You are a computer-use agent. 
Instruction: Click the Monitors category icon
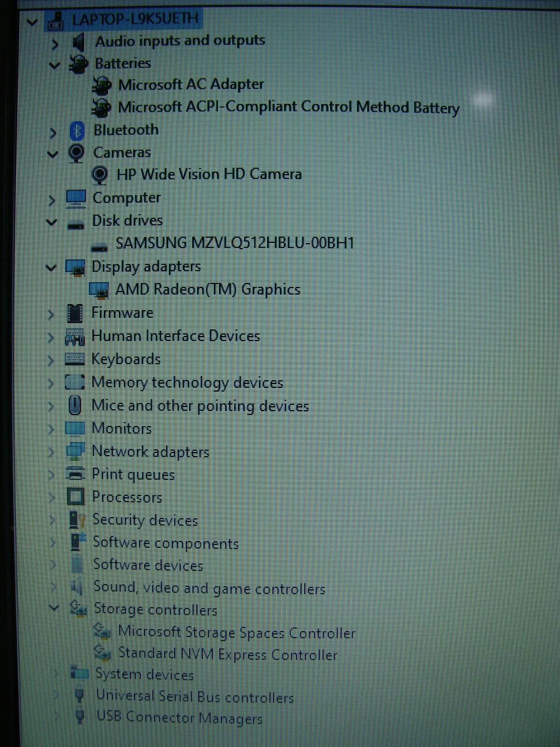(x=75, y=428)
